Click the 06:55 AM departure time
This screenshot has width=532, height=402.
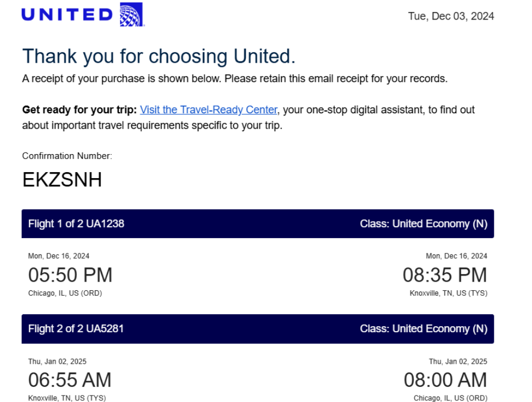(x=70, y=380)
